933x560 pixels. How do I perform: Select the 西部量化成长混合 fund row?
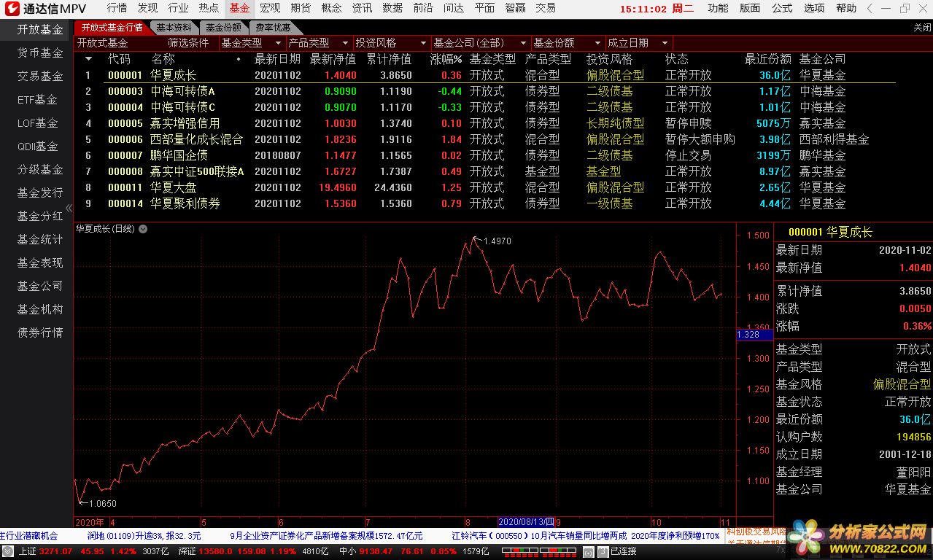(x=485, y=139)
